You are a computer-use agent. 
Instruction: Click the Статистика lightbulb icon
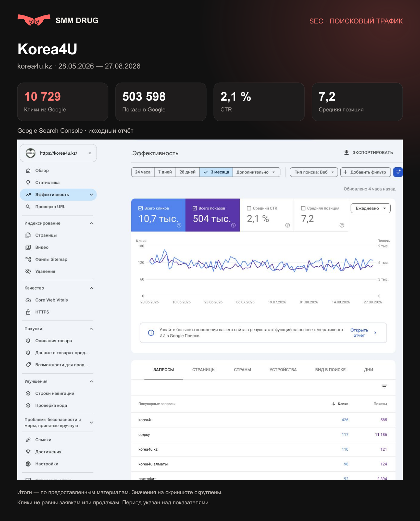pos(28,183)
